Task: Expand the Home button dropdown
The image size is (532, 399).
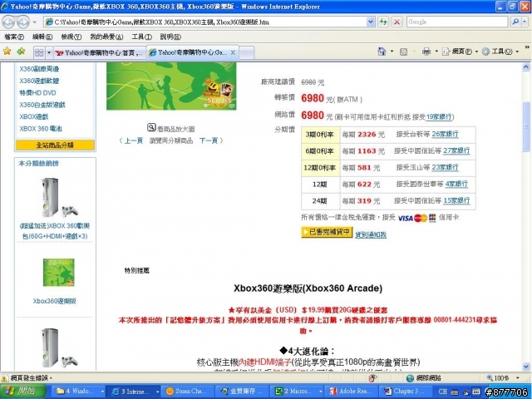Action: pos(392,52)
